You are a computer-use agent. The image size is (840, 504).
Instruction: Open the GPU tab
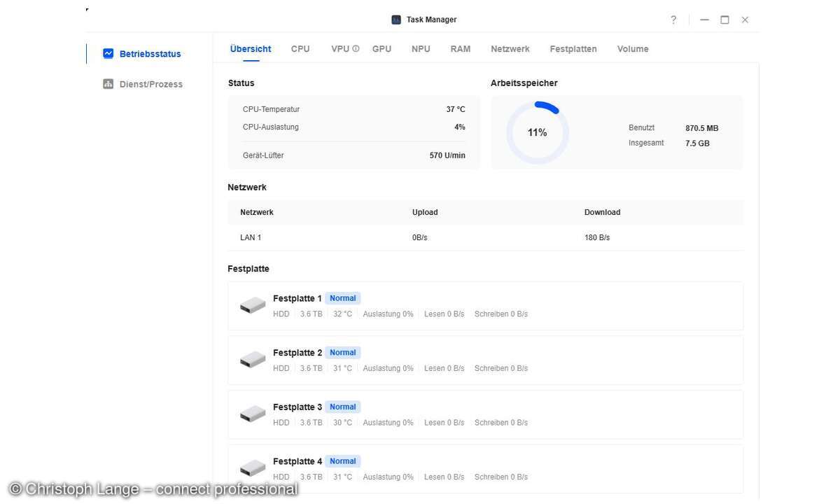381,49
